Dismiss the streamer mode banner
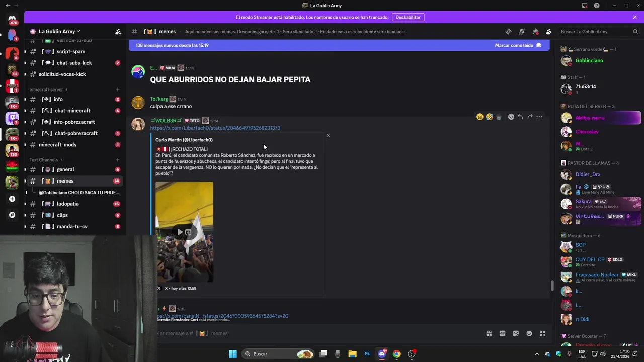 pos(635,17)
